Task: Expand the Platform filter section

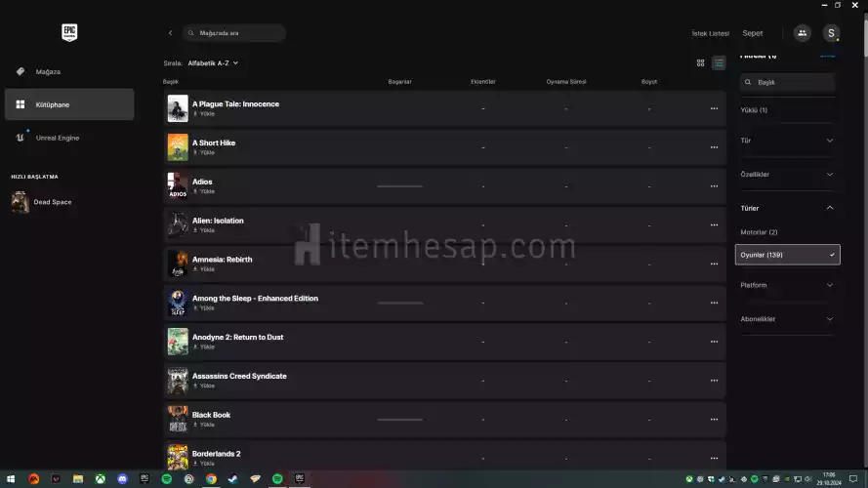Action: click(x=787, y=285)
